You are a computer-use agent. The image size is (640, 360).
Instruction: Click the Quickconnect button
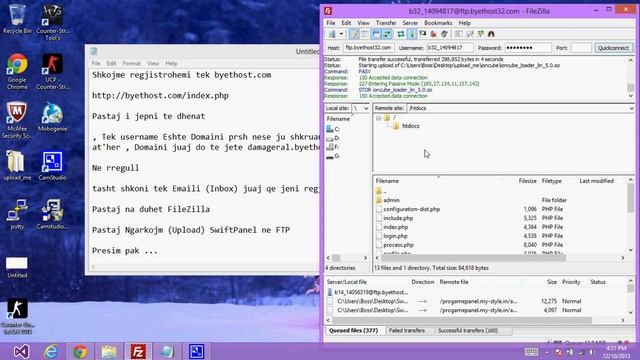[x=613, y=48]
